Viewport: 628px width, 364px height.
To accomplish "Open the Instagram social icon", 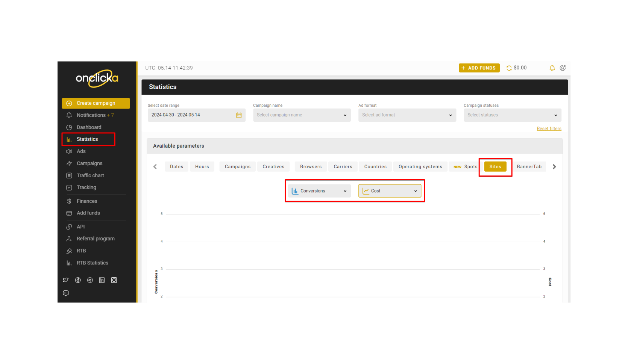I will pos(114,280).
